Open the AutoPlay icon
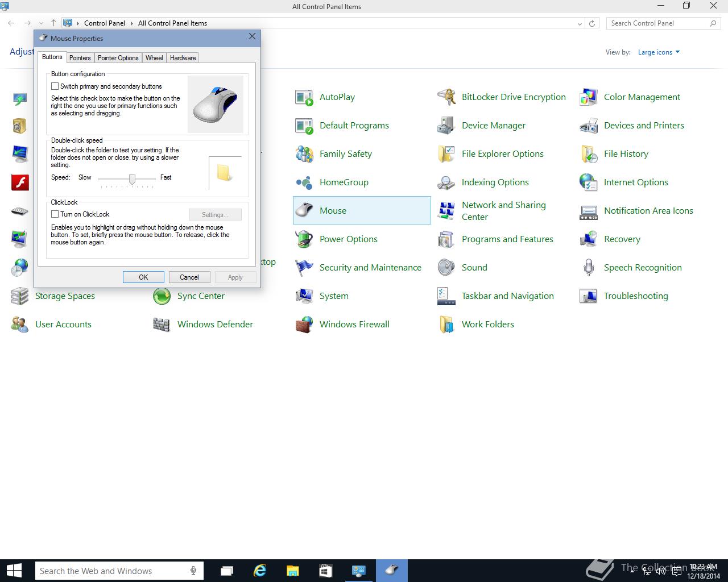This screenshot has width=728, height=582. click(304, 97)
